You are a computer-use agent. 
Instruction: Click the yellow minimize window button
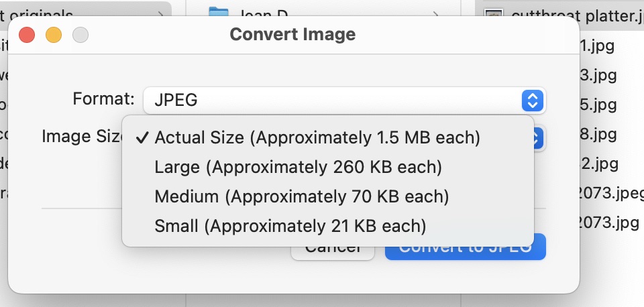[54, 35]
